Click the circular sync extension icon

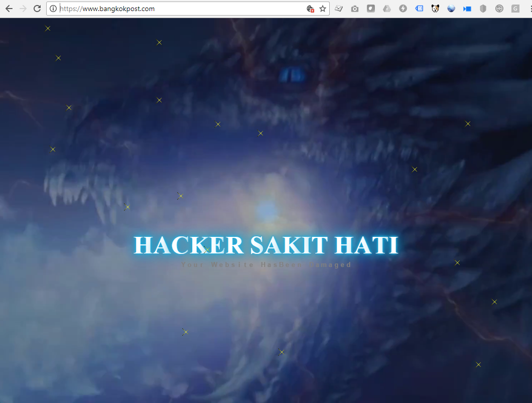point(499,9)
